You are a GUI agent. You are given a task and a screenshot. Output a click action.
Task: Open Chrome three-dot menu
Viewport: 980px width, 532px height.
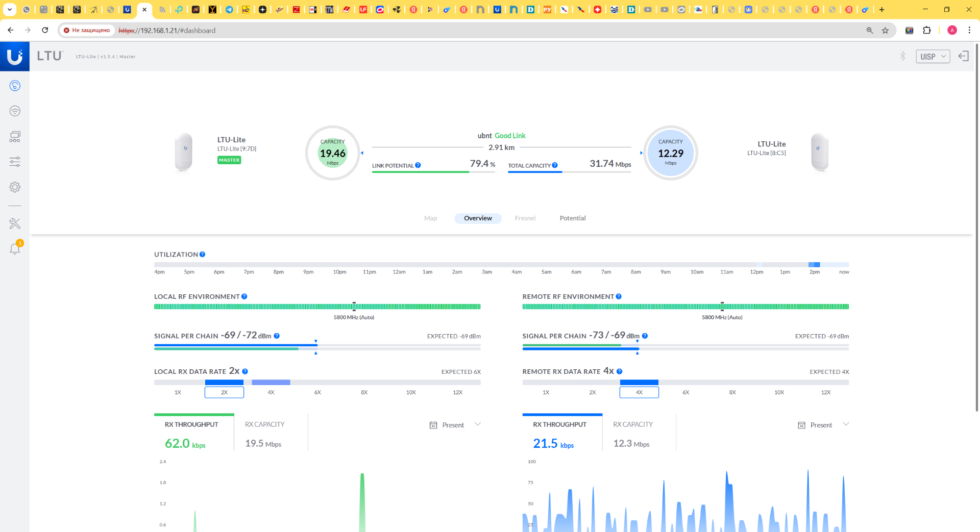(x=969, y=31)
